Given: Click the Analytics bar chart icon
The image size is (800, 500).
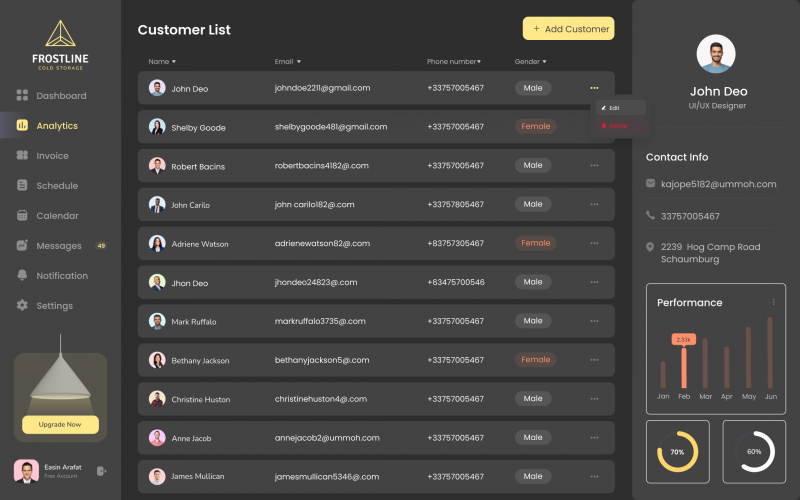Looking at the screenshot, I should pos(22,125).
